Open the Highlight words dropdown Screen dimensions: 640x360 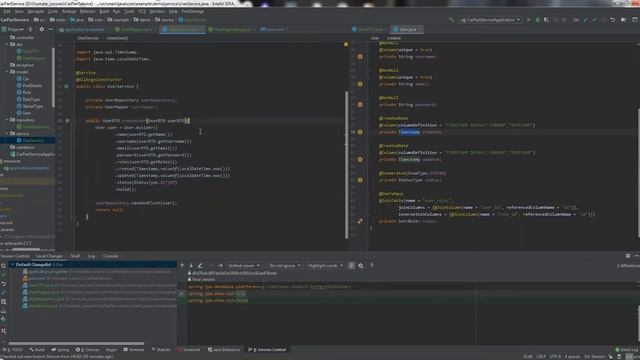(x=325, y=266)
